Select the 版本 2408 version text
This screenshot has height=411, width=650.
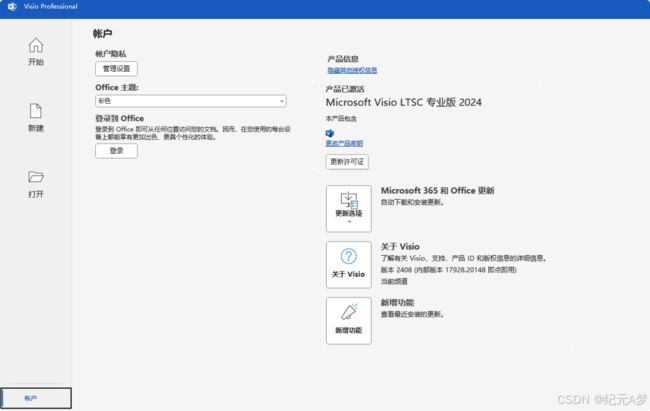tap(449, 270)
